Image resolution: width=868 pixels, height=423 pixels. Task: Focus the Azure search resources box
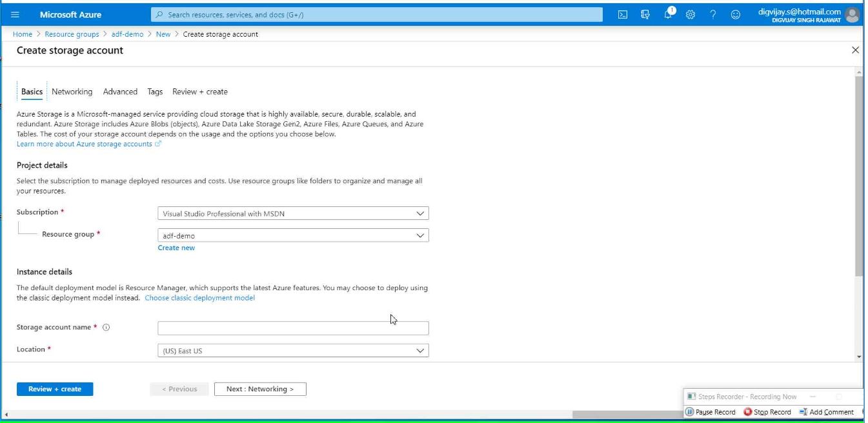(x=376, y=14)
